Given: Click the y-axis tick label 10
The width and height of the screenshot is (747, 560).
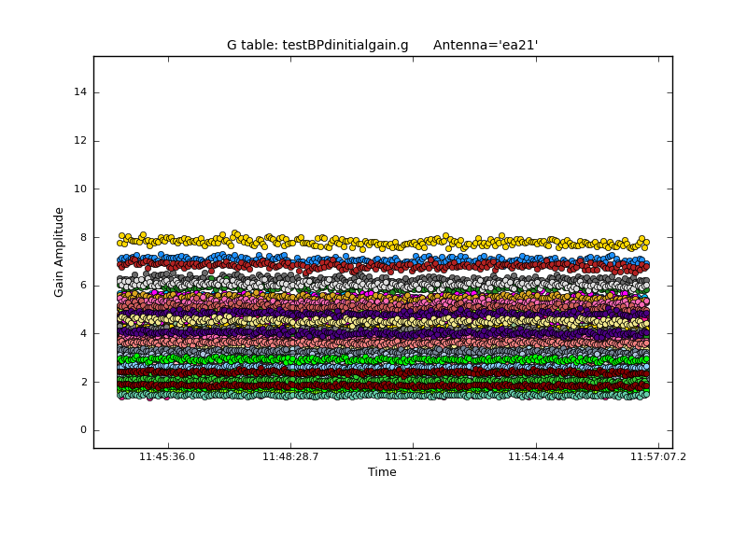Looking at the screenshot, I should (x=80, y=189).
